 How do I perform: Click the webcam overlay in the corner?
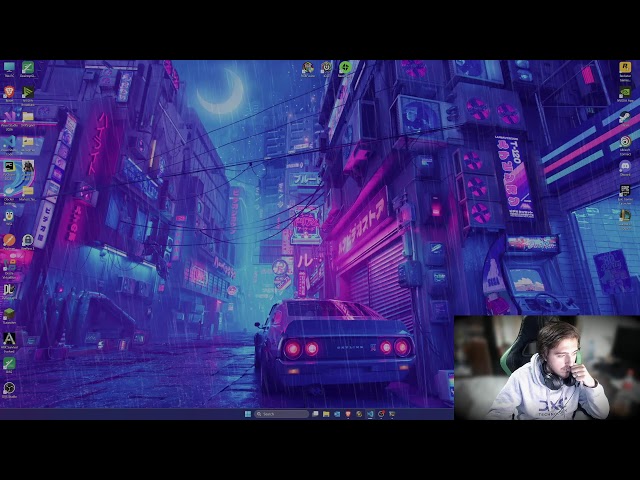point(546,367)
